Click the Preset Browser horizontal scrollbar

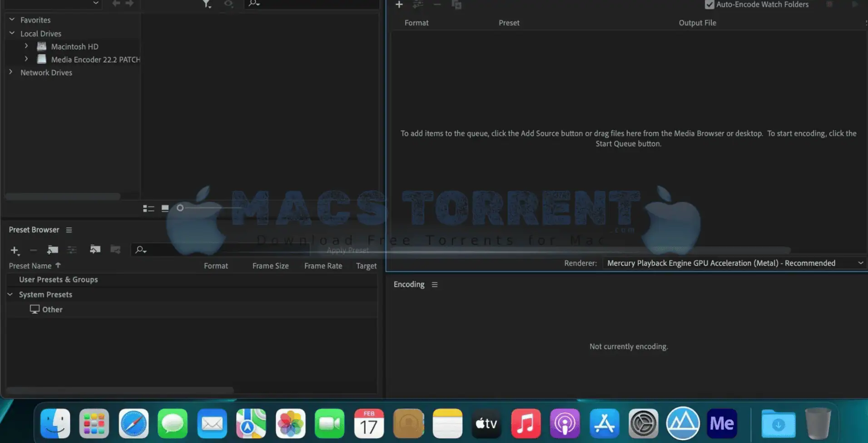tap(120, 390)
